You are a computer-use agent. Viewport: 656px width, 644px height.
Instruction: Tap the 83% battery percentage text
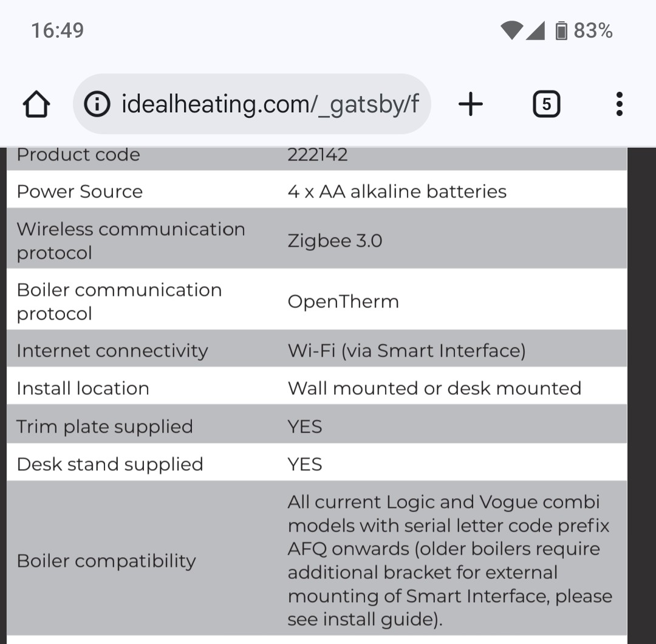click(593, 30)
